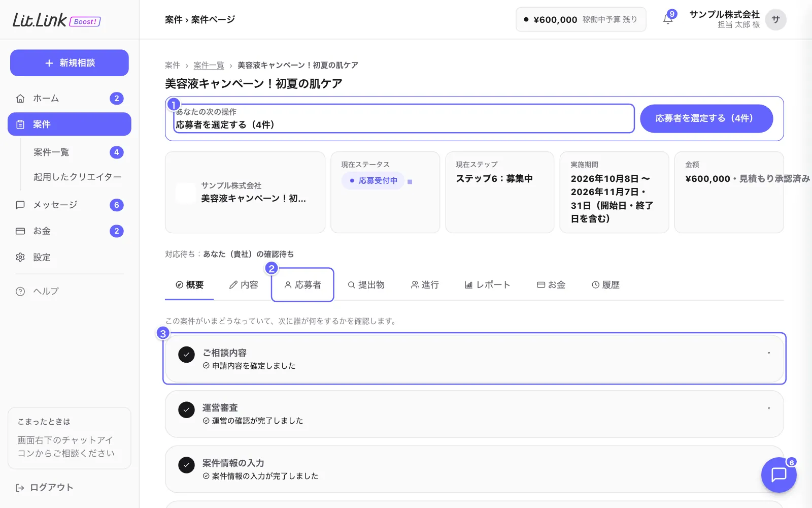
Task: Click check circle on 運営審査
Action: click(186, 409)
